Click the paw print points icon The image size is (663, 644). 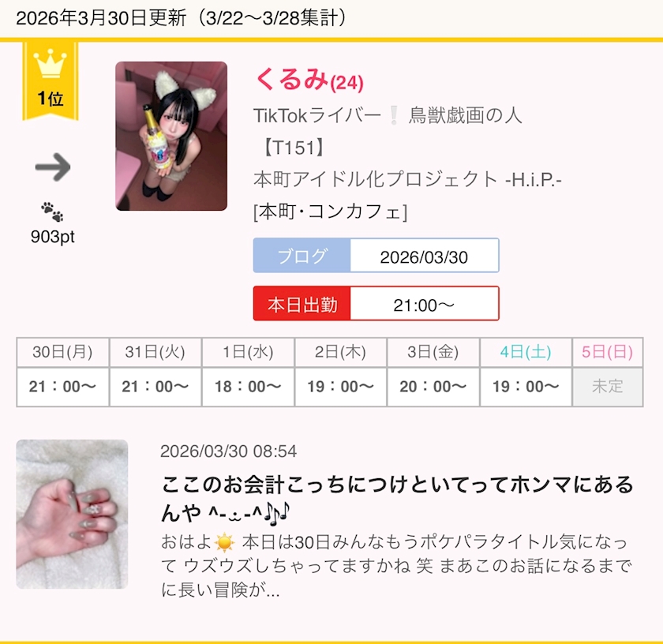click(x=52, y=212)
